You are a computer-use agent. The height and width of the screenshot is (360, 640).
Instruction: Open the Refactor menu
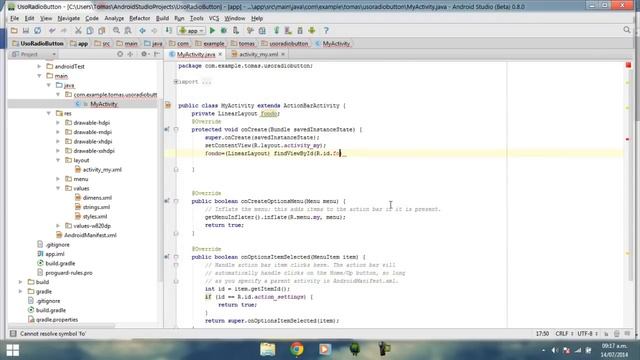(140, 18)
